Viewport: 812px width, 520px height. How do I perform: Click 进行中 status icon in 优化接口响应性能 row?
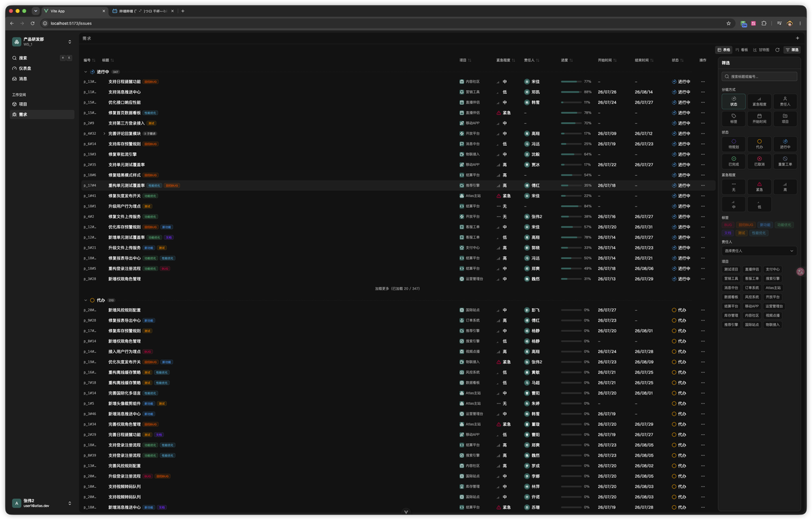click(x=674, y=102)
